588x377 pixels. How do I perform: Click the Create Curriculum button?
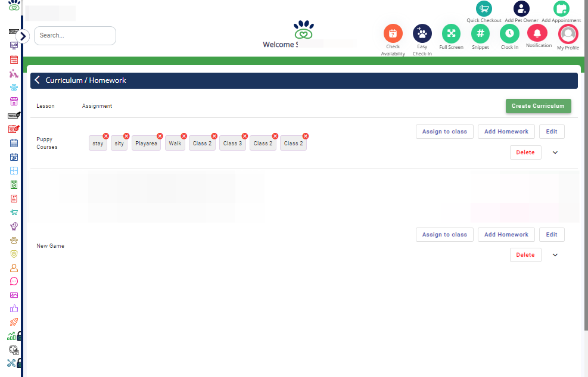538,106
